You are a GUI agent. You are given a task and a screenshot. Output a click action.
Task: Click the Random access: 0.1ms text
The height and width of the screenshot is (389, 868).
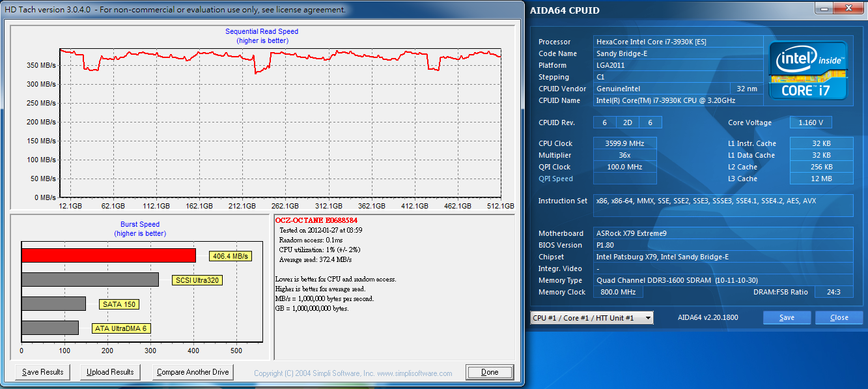310,240
